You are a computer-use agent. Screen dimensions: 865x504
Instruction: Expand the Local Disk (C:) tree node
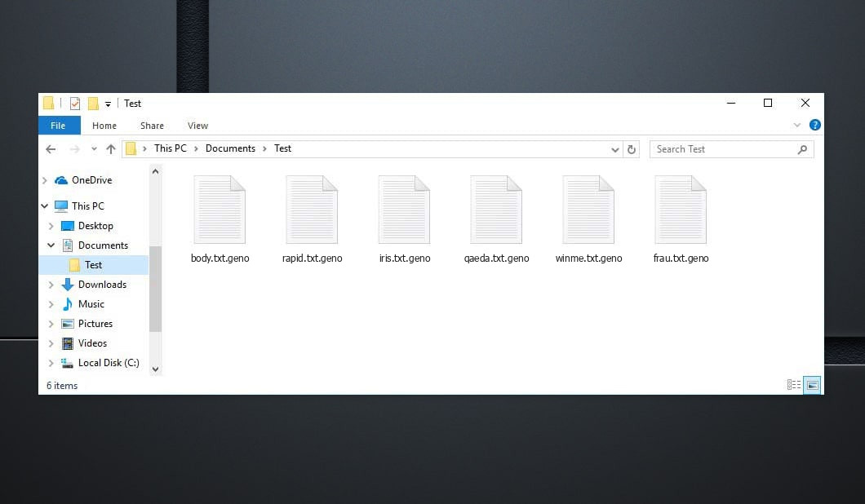point(51,363)
